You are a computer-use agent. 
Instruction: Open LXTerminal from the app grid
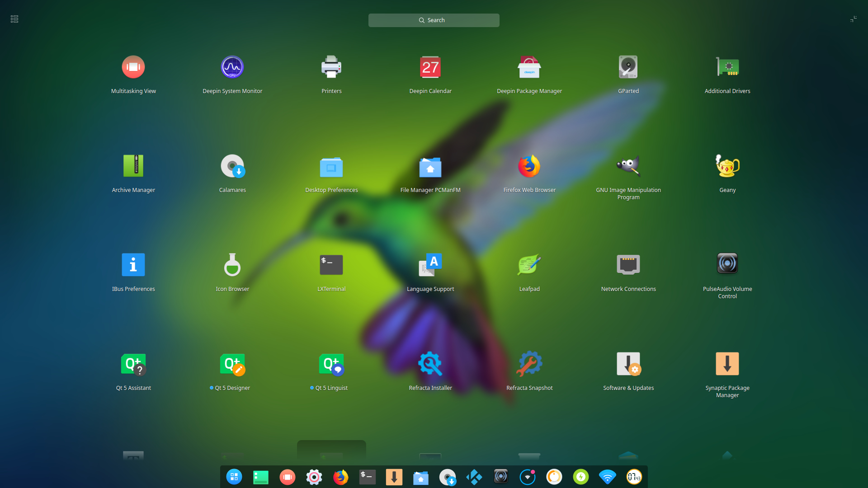point(331,265)
